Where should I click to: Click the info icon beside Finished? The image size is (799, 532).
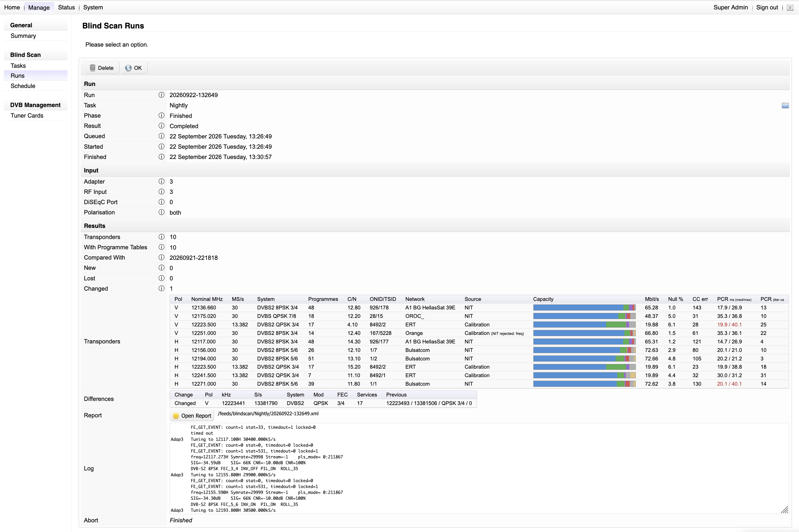click(161, 157)
